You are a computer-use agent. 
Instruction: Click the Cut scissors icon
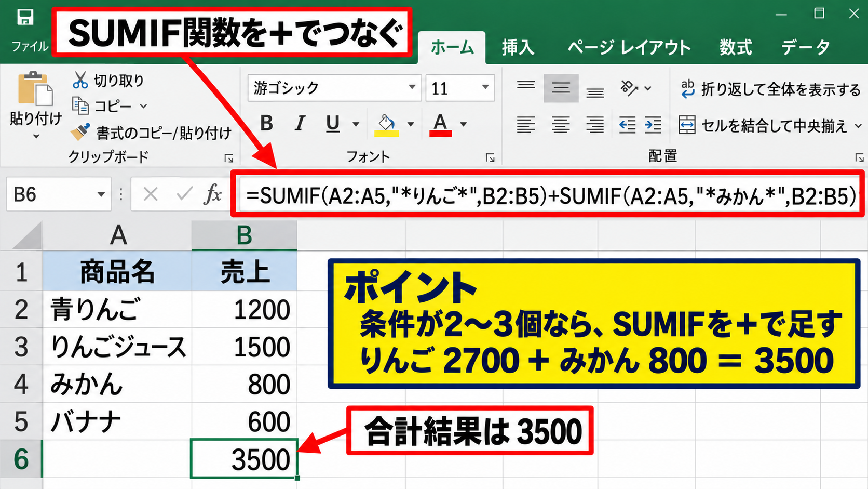(80, 80)
